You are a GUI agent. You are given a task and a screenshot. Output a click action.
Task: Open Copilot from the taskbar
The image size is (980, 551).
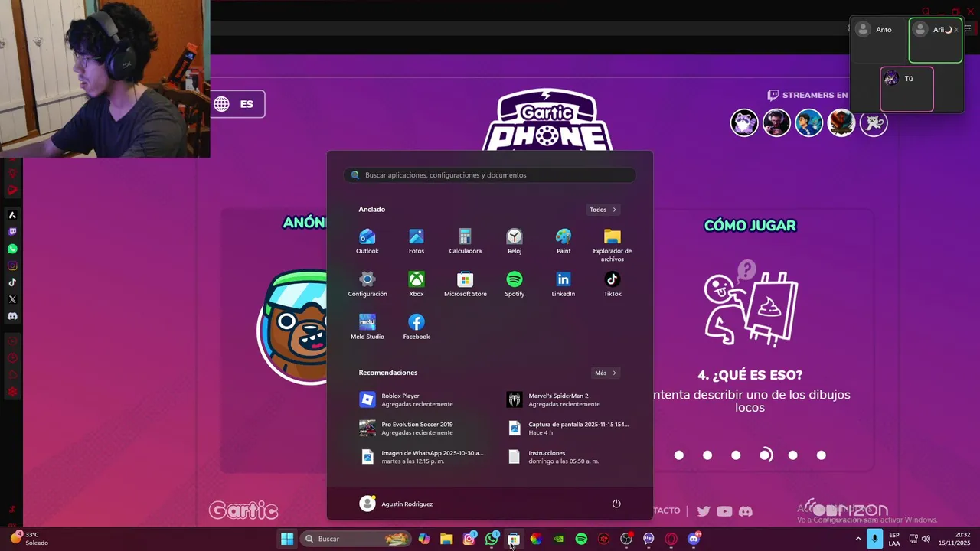pyautogui.click(x=424, y=539)
